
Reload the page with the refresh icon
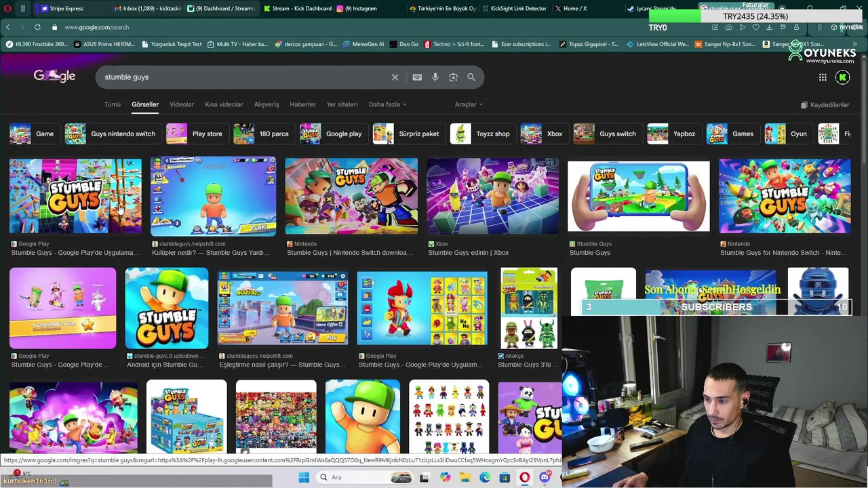[37, 27]
